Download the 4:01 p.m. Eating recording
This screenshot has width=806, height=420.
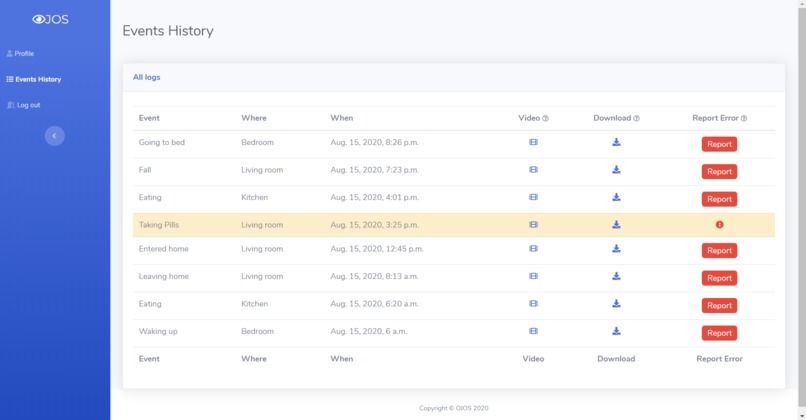[616, 197]
